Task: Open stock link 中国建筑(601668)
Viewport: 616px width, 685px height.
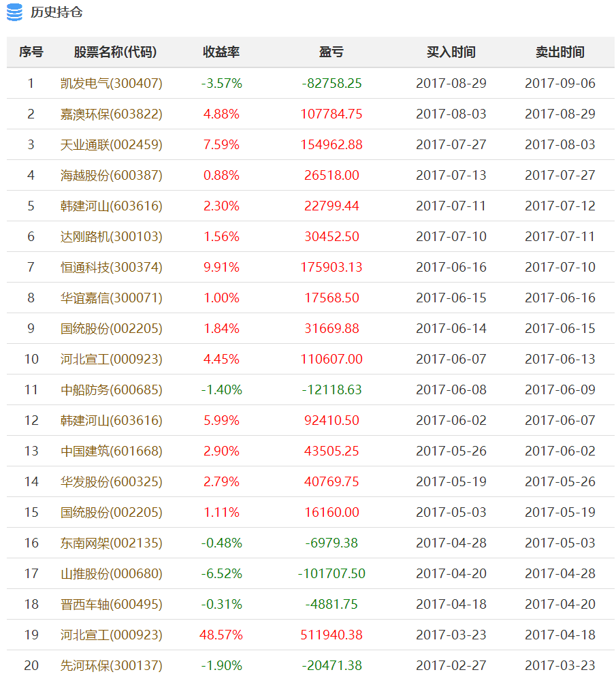Action: [x=112, y=450]
